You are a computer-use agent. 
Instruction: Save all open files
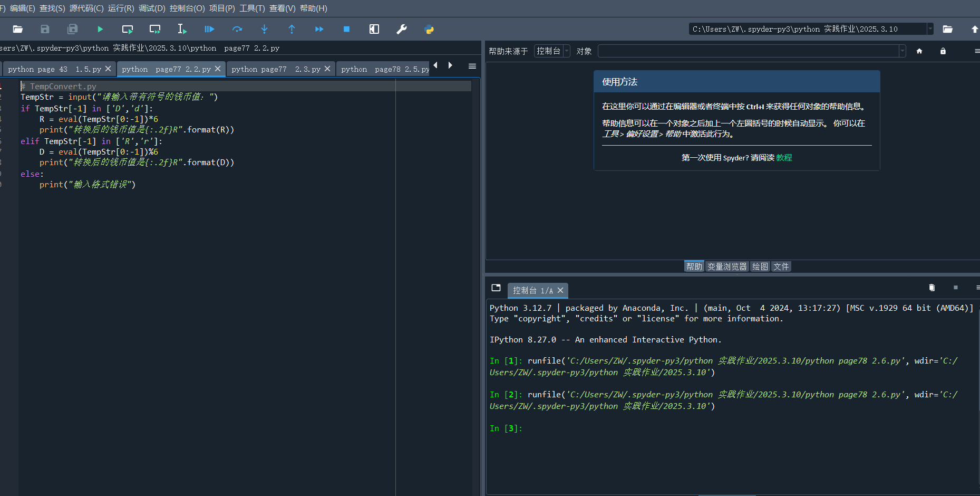click(72, 29)
